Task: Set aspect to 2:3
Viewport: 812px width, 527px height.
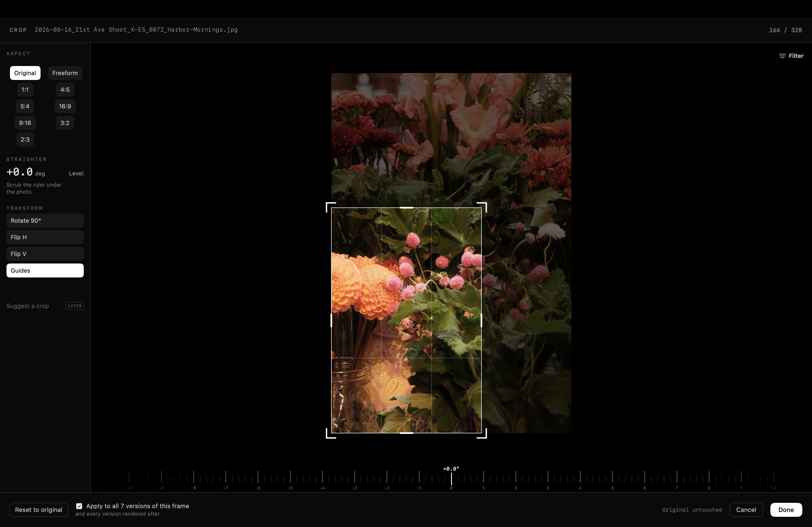Action: (x=25, y=140)
